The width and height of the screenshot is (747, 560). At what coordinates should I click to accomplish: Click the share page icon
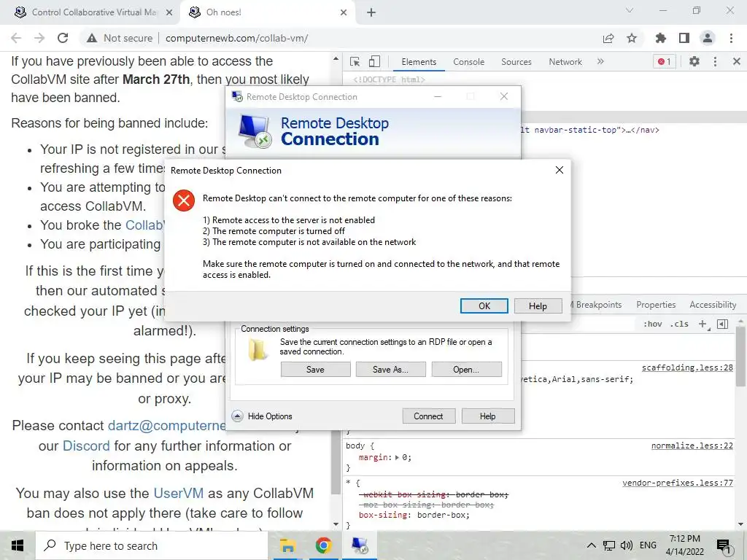point(608,38)
